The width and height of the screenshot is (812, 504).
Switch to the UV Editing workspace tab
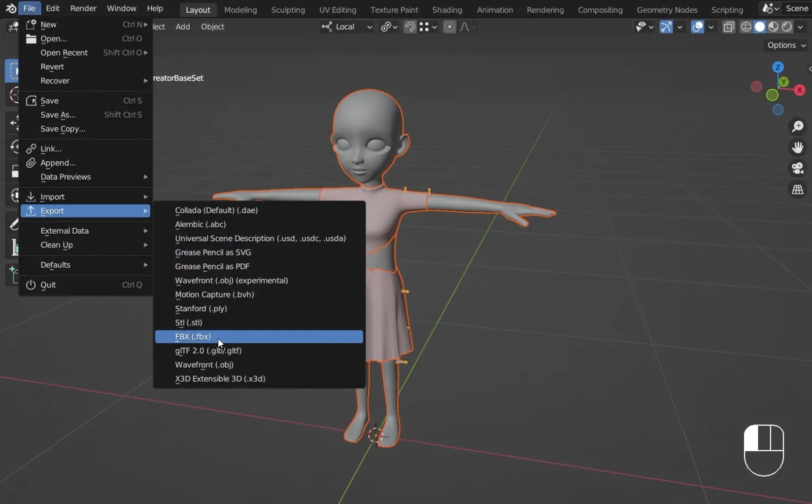click(337, 10)
